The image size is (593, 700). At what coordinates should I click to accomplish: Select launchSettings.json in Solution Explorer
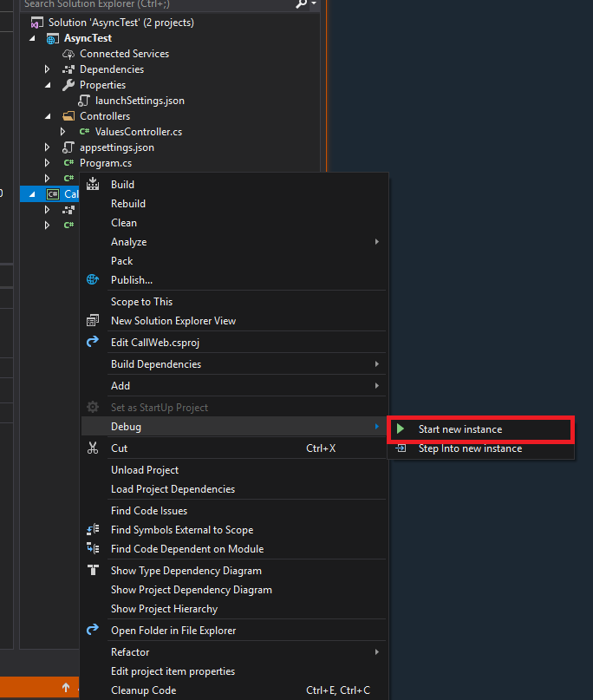140,101
